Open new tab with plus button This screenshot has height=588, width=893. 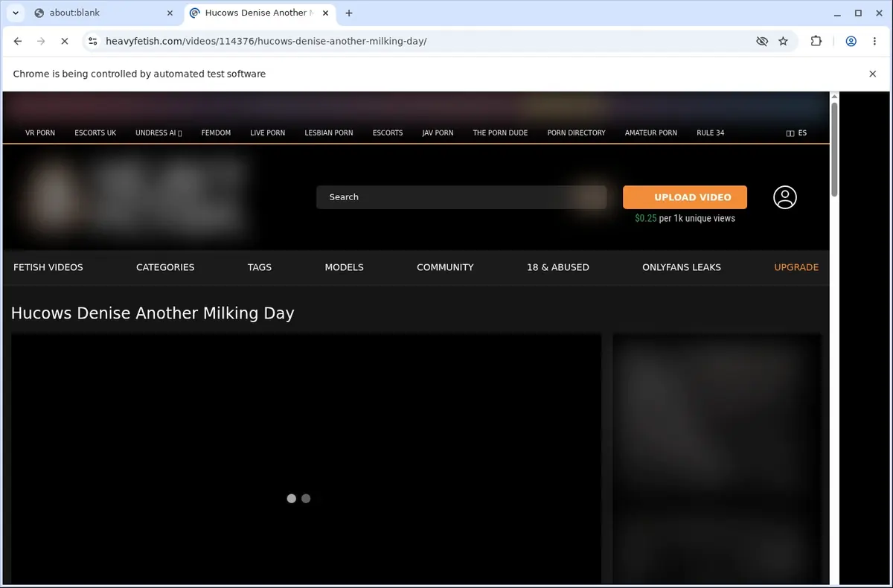coord(349,13)
